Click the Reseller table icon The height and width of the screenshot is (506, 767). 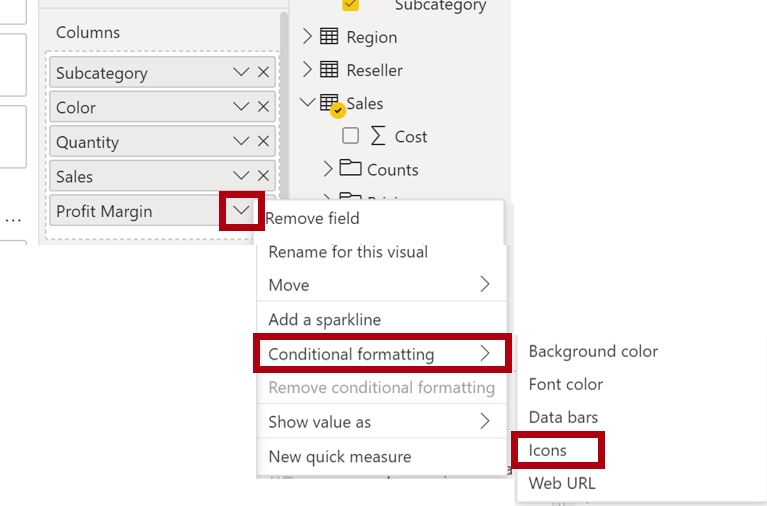(329, 69)
